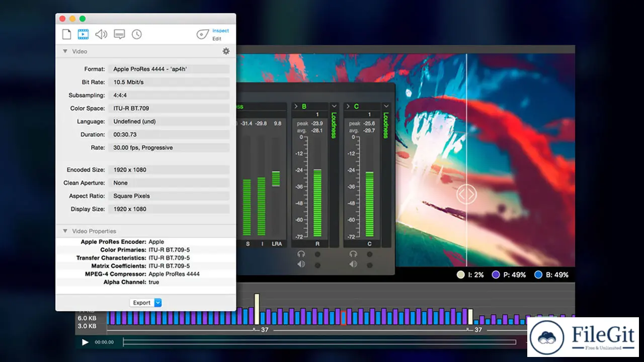
Task: Click headphone solo icon under channel C
Action: [354, 254]
